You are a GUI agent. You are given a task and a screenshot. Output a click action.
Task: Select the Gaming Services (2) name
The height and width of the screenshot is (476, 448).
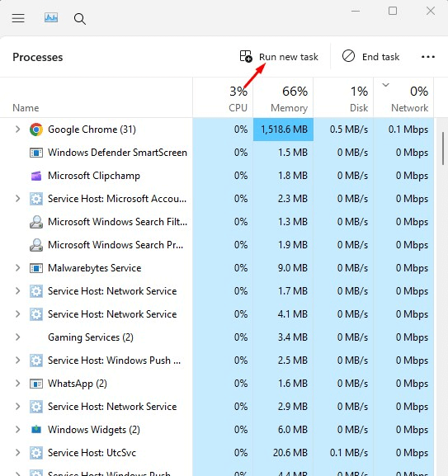[x=91, y=337]
